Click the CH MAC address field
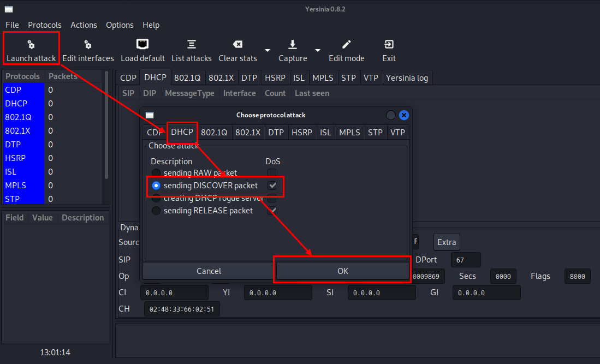Image resolution: width=600 pixels, height=364 pixels. coord(182,309)
